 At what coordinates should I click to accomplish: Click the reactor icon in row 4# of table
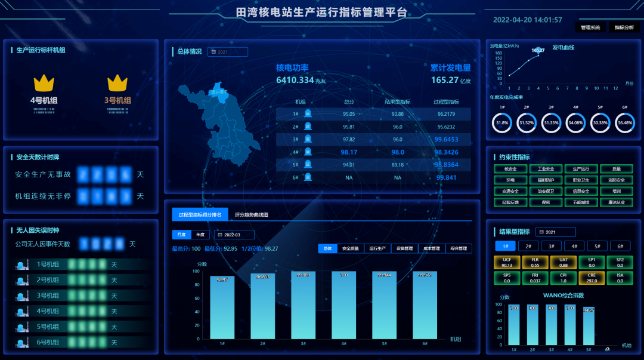point(308,152)
